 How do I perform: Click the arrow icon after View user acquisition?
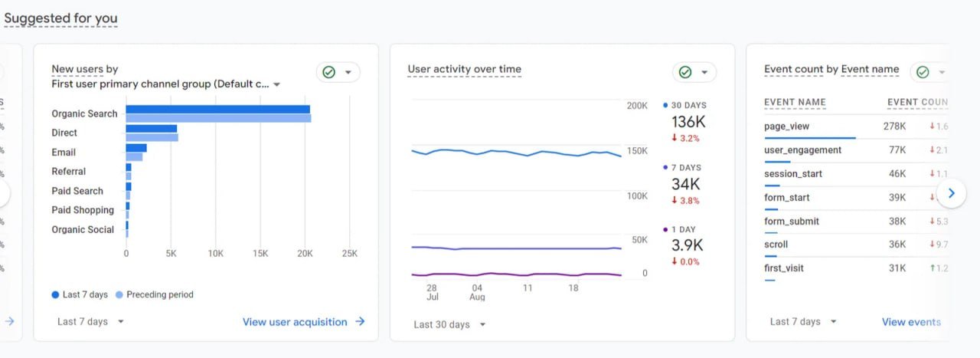tap(360, 322)
